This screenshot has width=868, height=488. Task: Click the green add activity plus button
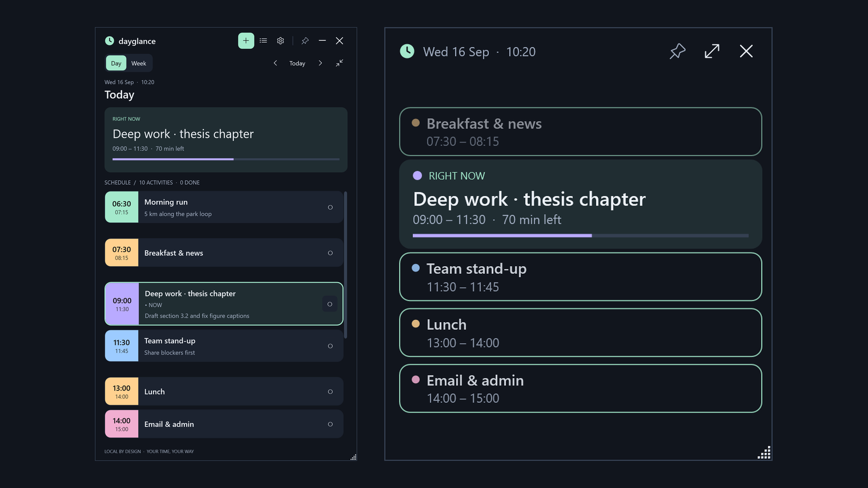click(x=246, y=41)
